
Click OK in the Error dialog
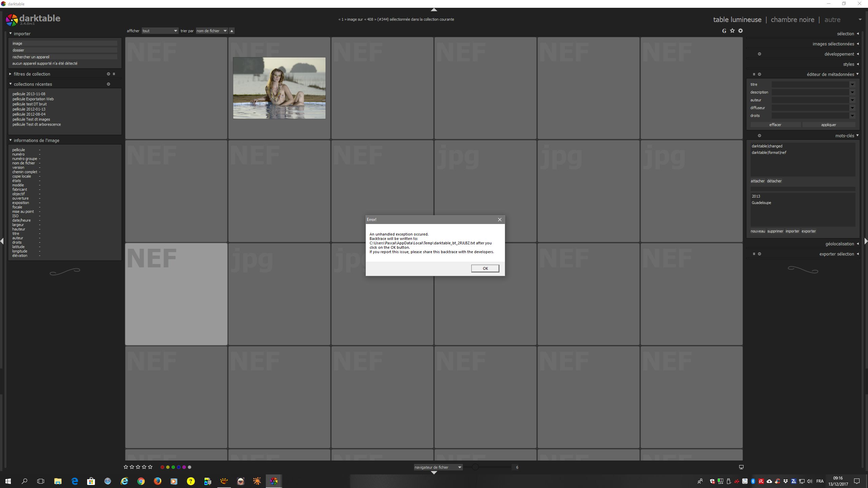click(x=485, y=268)
